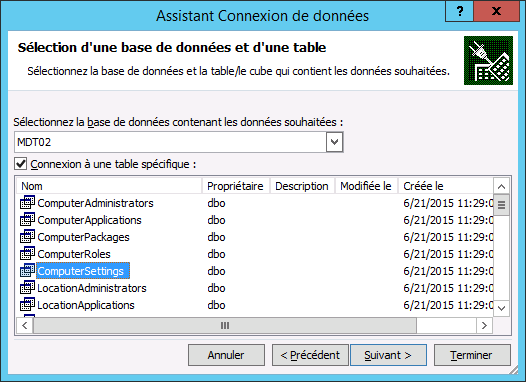This screenshot has height=382, width=526.
Task: Sort by the Modifiée le column header
Action: point(366,186)
